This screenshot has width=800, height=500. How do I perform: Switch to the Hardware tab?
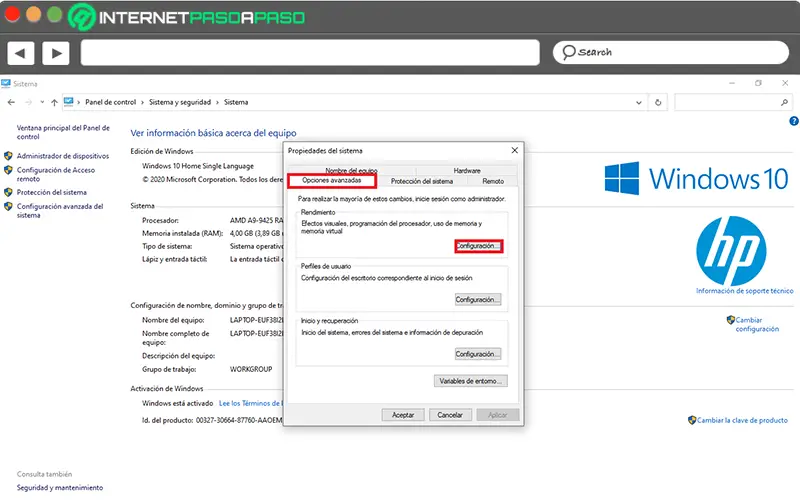pyautogui.click(x=467, y=170)
